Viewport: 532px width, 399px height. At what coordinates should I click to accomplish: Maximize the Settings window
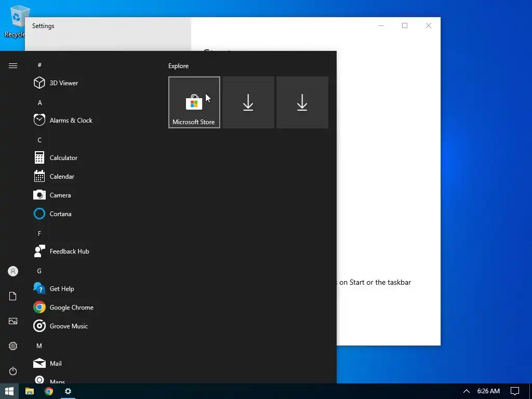coord(405,25)
